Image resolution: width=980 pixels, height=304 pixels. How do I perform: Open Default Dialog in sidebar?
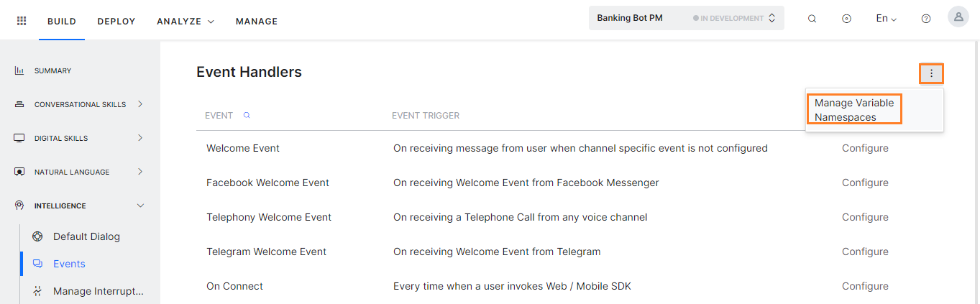point(86,236)
